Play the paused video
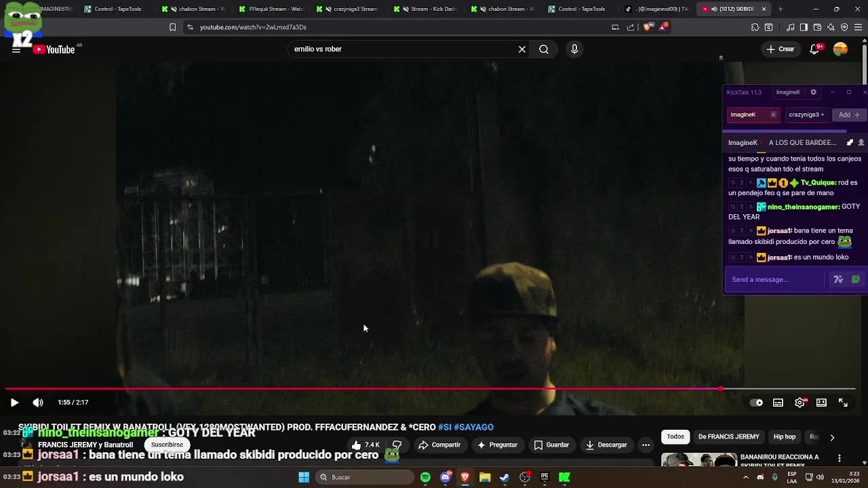This screenshot has width=868, height=488. (x=14, y=403)
